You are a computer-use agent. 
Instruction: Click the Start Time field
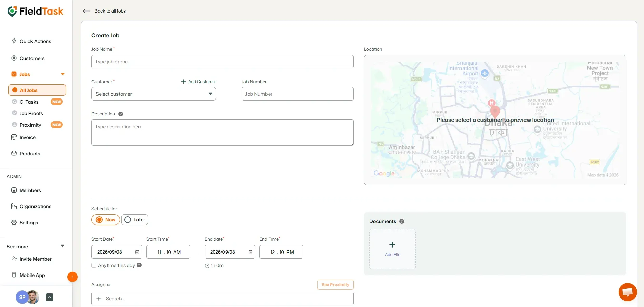(168, 252)
